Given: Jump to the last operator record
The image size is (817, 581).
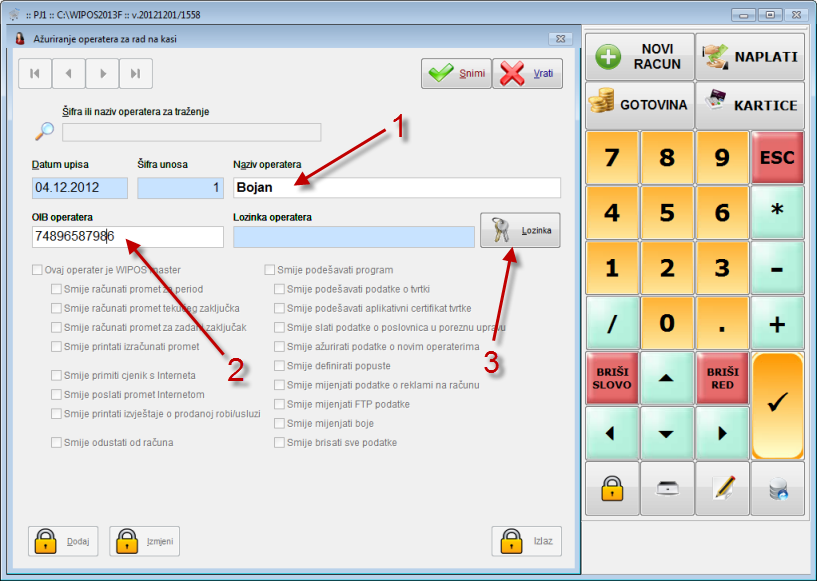Looking at the screenshot, I should 136,73.
